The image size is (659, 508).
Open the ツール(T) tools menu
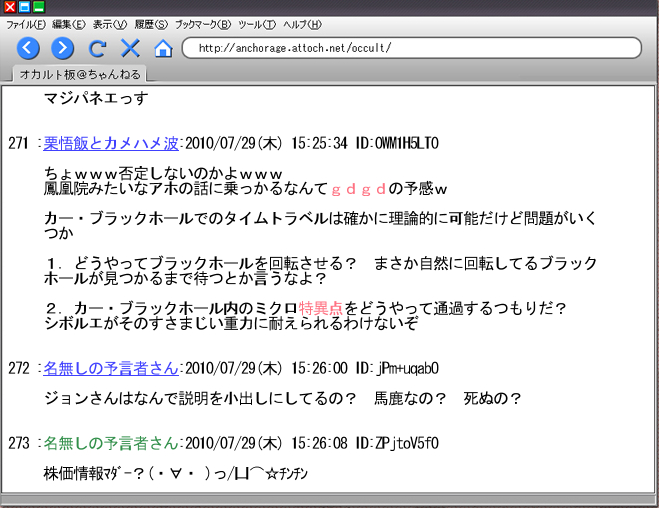[x=257, y=24]
